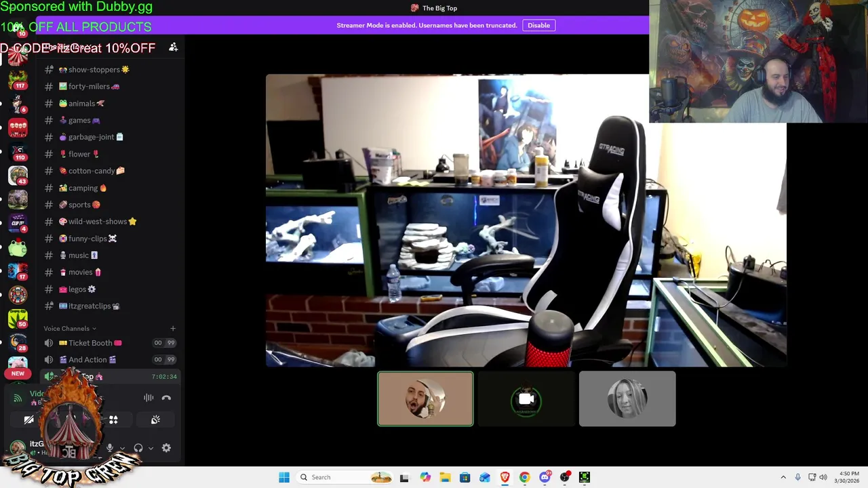This screenshot has width=868, height=488.
Task: Toggle noise suppression in the voice panel
Action: pos(149,398)
